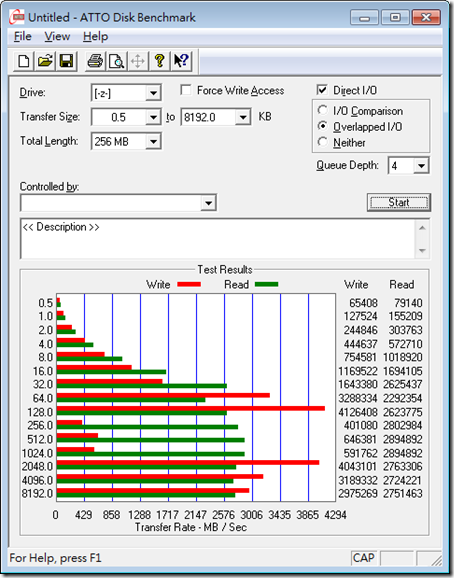Open the Total Length 256 MB dropdown
This screenshot has height=578, width=454.
pyautogui.click(x=153, y=142)
